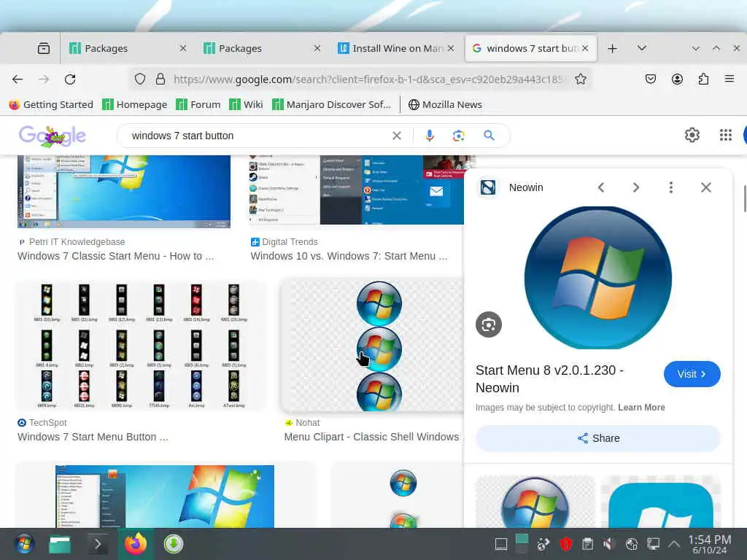747x560 pixels.
Task: Show next image in preview panel
Action: click(x=635, y=187)
